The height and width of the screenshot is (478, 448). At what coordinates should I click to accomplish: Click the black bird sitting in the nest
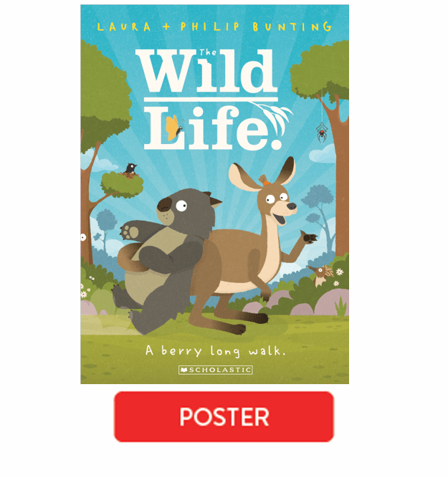[131, 168]
